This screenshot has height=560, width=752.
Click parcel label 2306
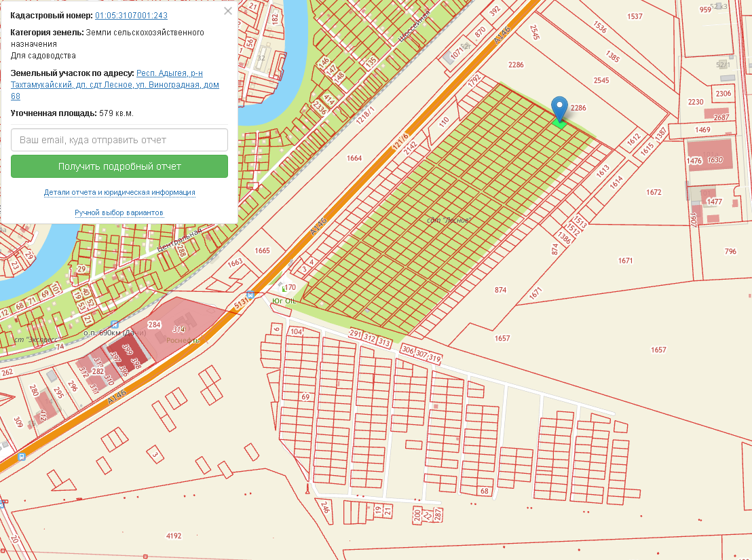click(723, 94)
